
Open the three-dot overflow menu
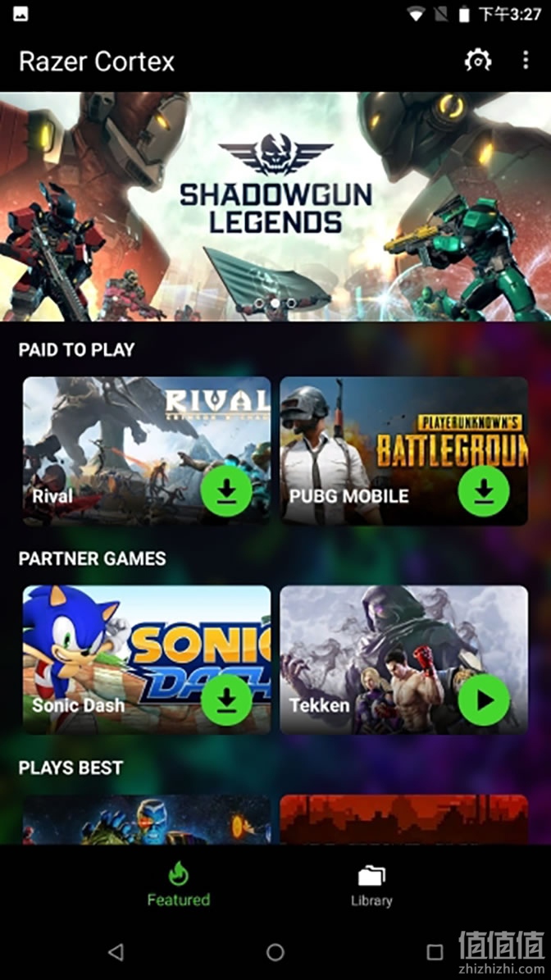[x=526, y=61]
